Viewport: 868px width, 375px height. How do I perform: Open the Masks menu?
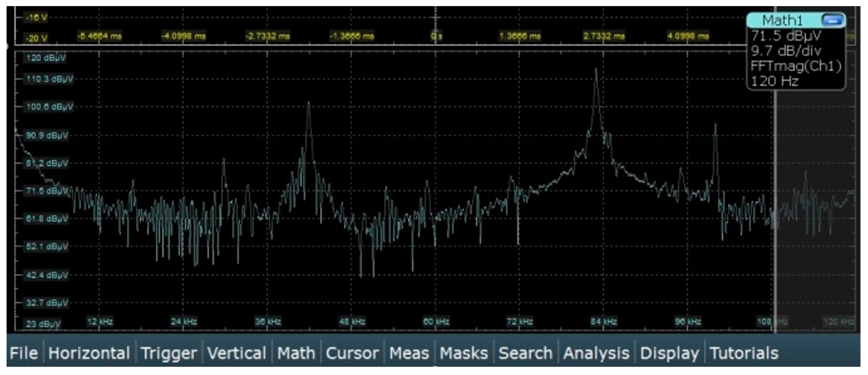click(464, 353)
